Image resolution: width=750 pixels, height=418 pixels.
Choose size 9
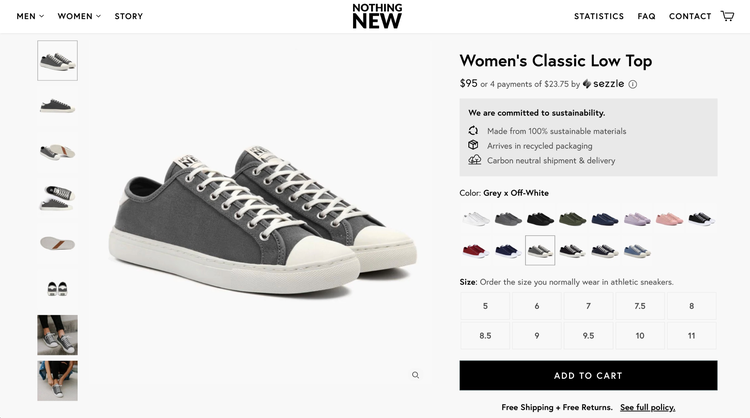537,335
